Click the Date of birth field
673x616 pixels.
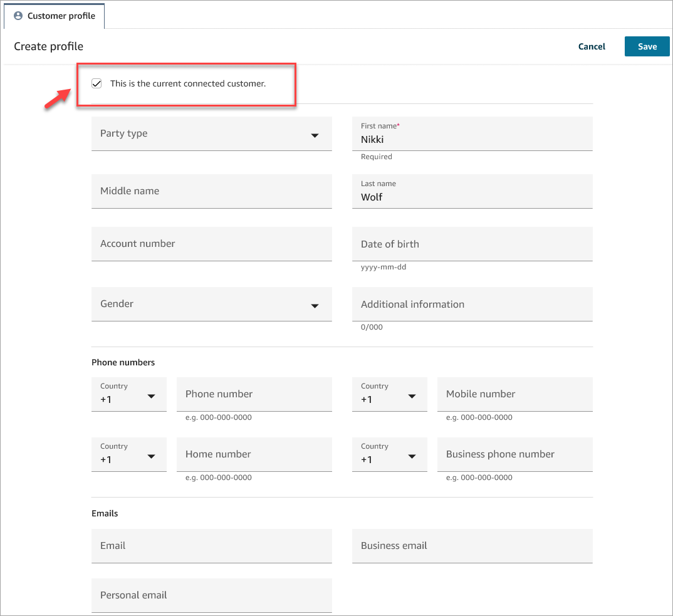[x=472, y=244]
